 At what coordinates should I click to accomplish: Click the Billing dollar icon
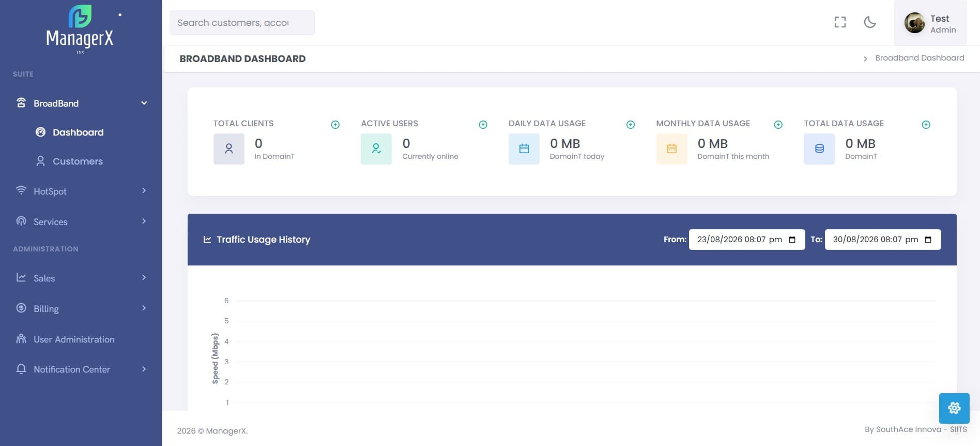(21, 308)
